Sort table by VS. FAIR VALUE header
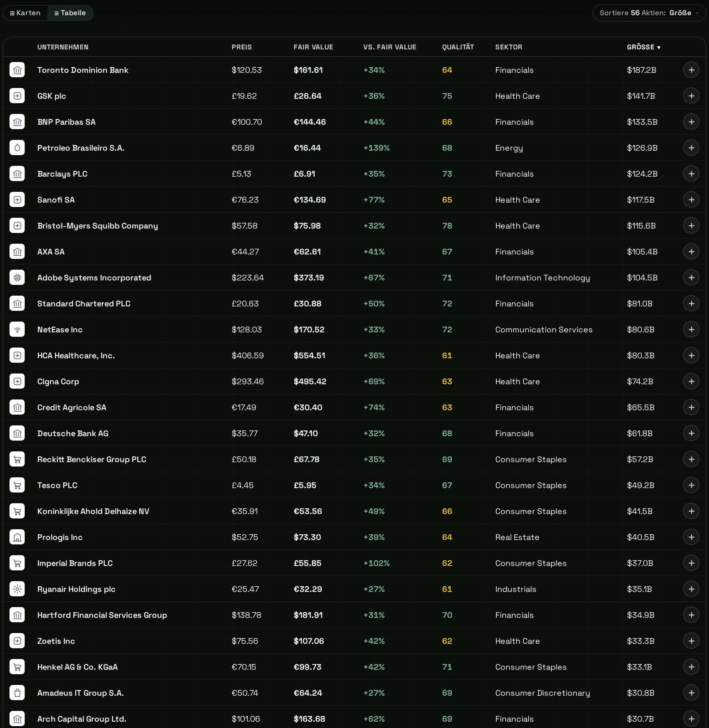This screenshot has height=728, width=709. click(390, 47)
